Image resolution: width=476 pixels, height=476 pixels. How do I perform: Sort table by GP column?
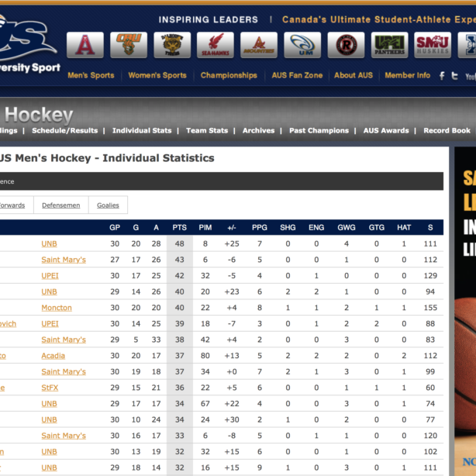click(x=115, y=228)
